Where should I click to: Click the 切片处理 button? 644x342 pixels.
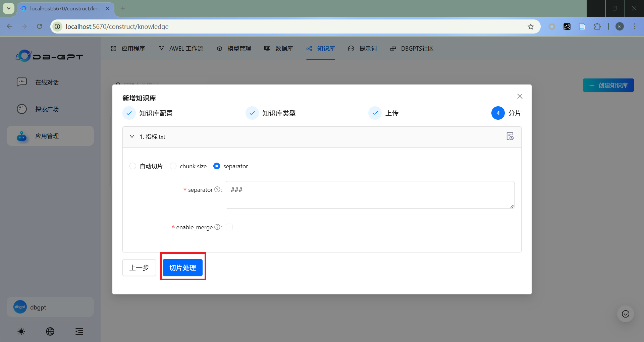[182, 268]
